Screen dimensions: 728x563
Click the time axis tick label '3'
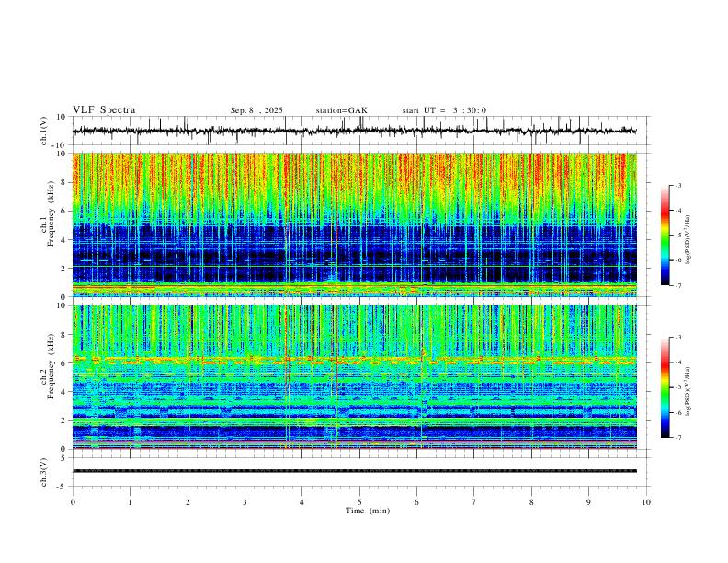click(x=245, y=502)
